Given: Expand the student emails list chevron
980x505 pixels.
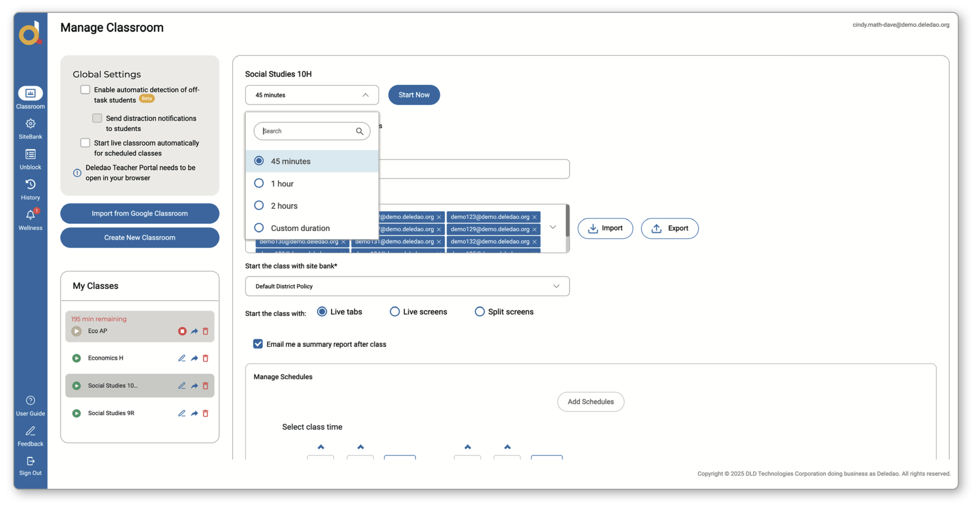Looking at the screenshot, I should pyautogui.click(x=553, y=227).
